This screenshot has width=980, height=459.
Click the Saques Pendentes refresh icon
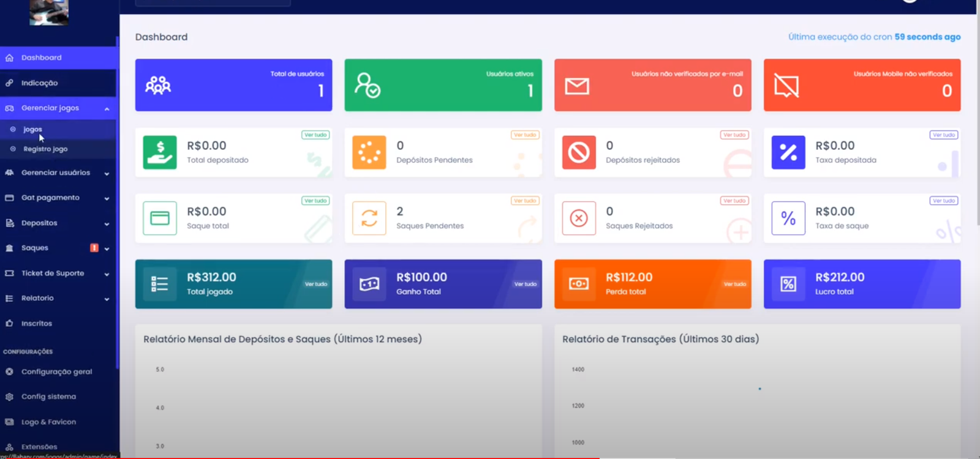pos(369,218)
